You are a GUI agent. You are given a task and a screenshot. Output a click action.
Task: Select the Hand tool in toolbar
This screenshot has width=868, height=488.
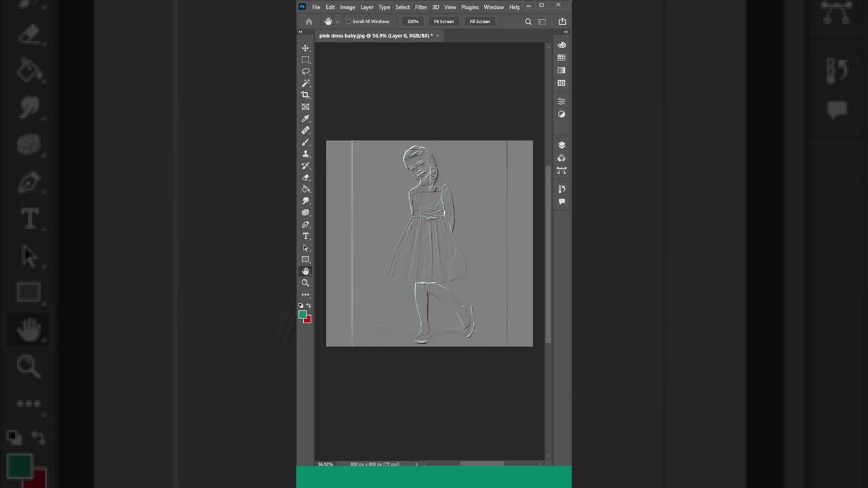coord(305,271)
